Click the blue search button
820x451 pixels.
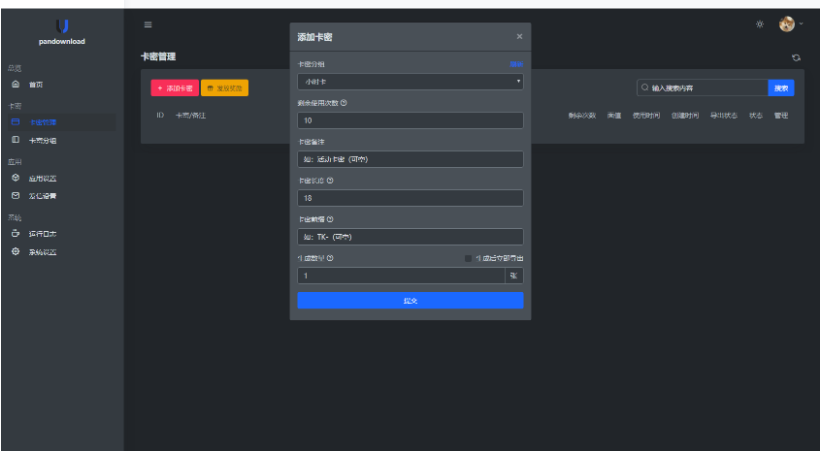point(781,88)
